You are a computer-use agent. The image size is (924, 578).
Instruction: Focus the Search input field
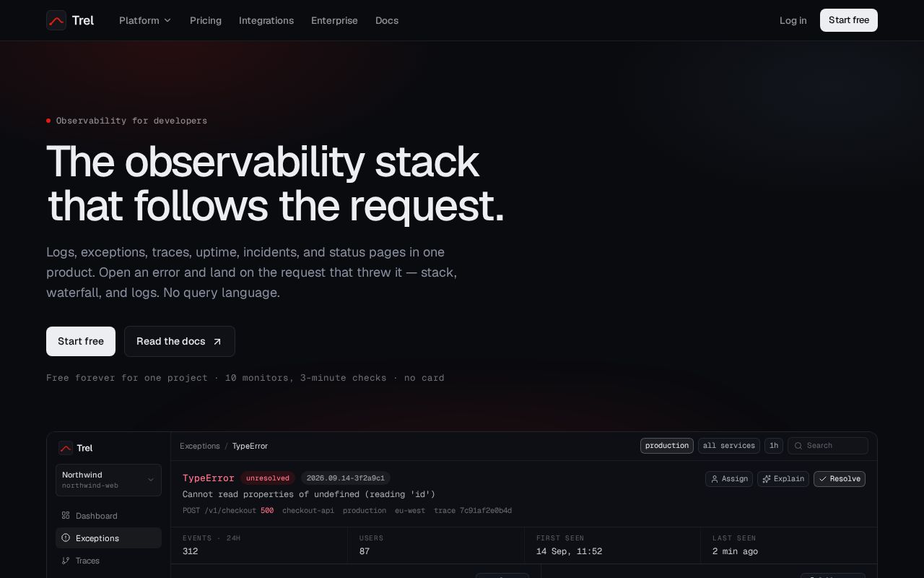click(828, 446)
